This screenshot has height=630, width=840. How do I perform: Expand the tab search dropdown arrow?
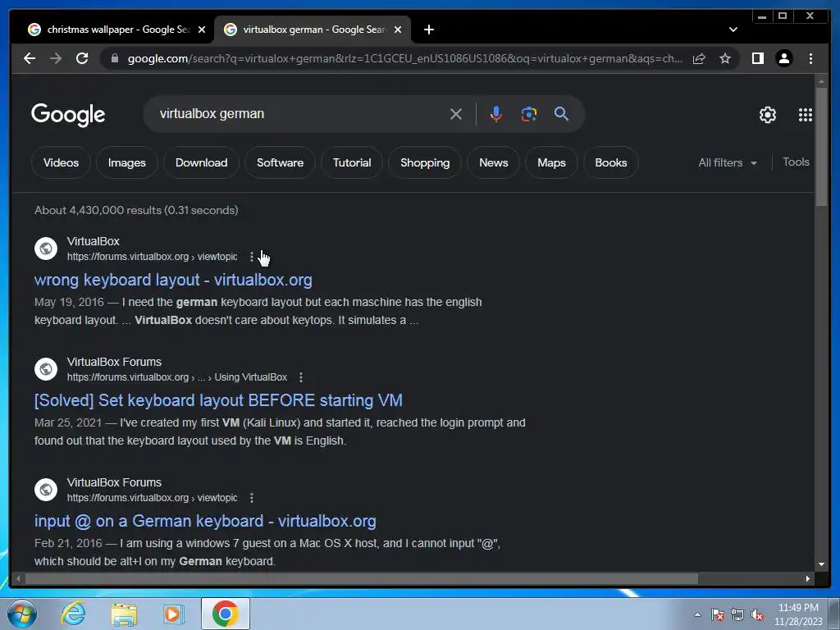[x=733, y=30]
